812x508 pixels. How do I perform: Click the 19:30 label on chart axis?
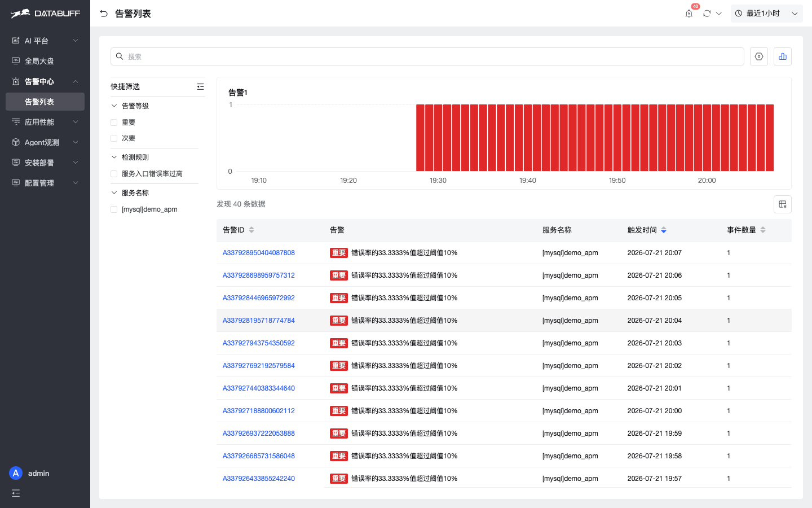438,181
